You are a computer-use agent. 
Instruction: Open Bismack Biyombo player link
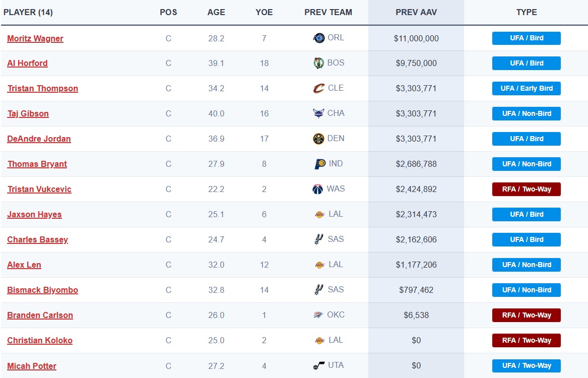tap(43, 290)
